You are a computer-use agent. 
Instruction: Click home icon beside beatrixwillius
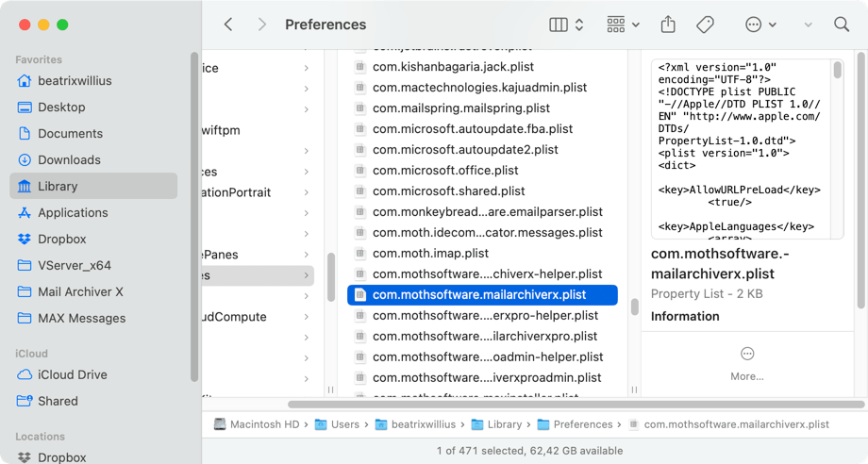(x=25, y=81)
